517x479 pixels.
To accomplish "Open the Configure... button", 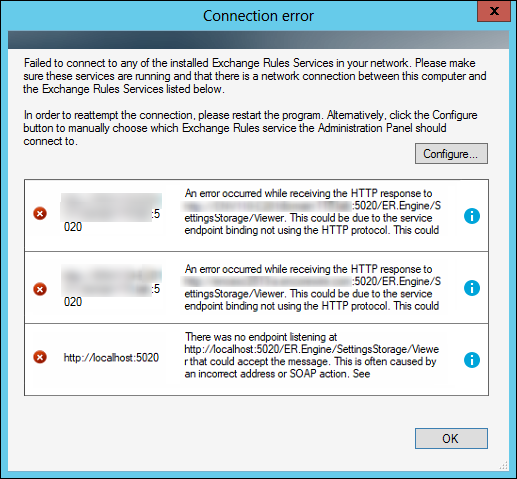I will tap(451, 154).
